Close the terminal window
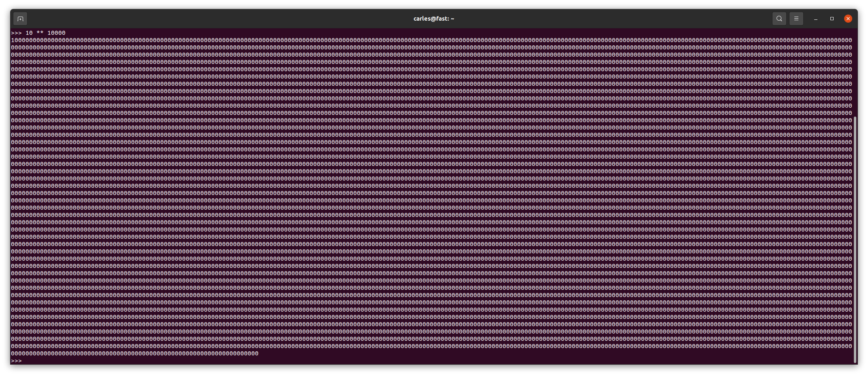This screenshot has width=868, height=376. 848,19
